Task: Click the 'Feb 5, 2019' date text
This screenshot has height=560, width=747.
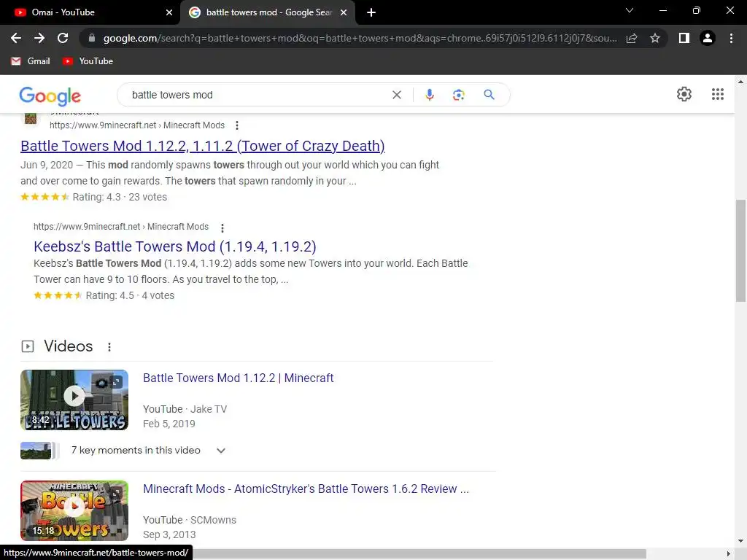Action: pyautogui.click(x=169, y=424)
